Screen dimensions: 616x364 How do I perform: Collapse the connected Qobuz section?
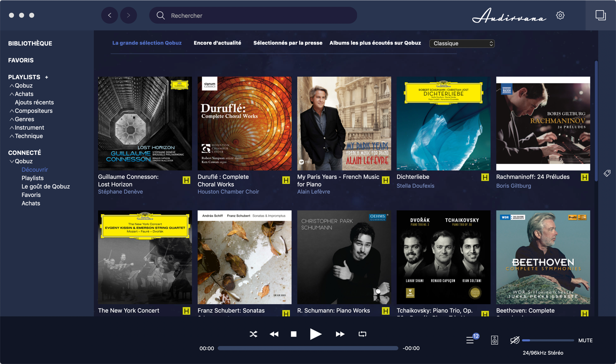(x=12, y=161)
